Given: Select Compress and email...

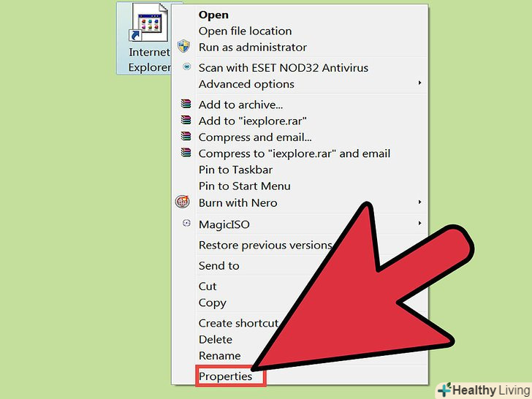Looking at the screenshot, I should [x=255, y=137].
